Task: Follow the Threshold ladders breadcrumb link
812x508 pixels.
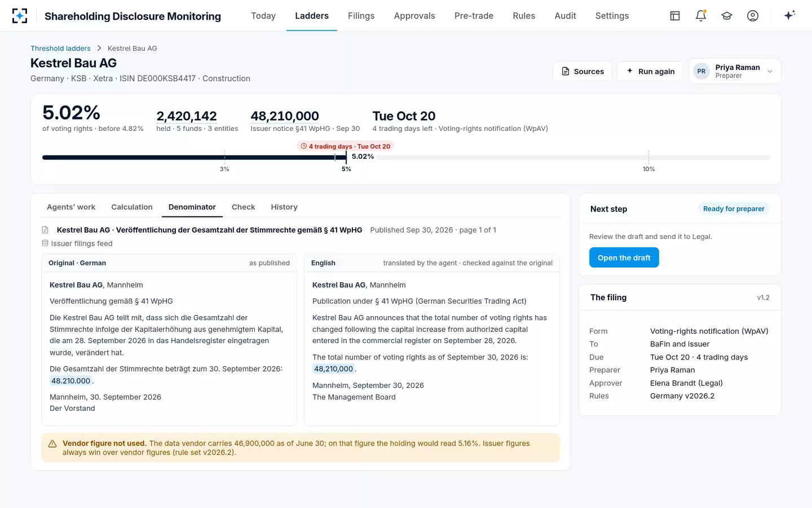Action: [60, 49]
